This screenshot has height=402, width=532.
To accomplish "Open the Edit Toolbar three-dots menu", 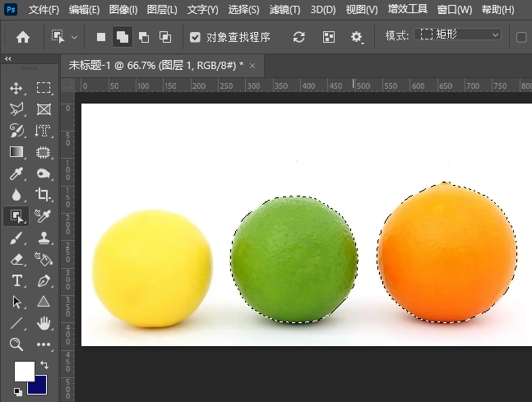I will pos(44,344).
